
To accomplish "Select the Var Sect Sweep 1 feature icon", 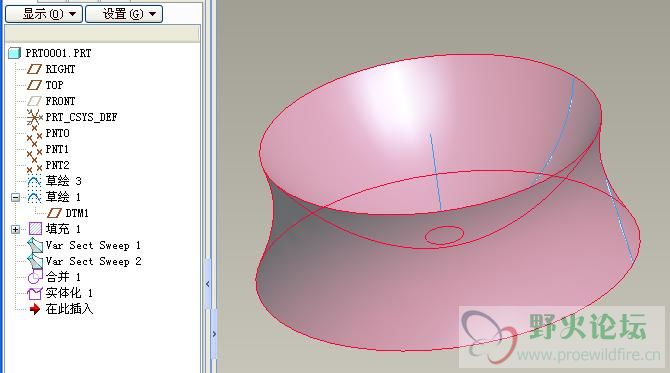I will (35, 246).
